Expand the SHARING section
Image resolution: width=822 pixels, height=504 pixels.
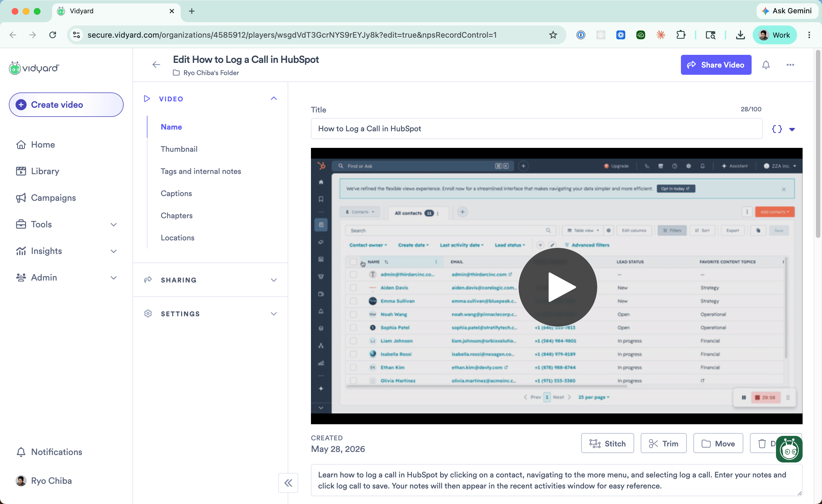pyautogui.click(x=210, y=280)
